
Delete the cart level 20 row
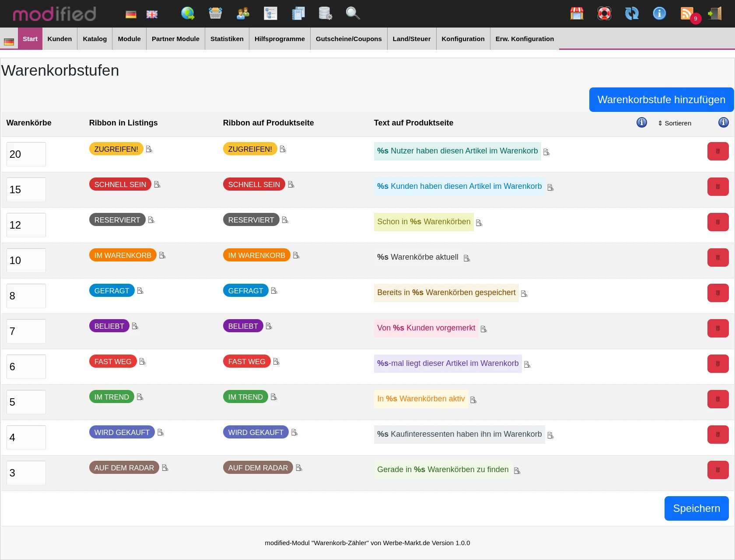click(x=718, y=151)
